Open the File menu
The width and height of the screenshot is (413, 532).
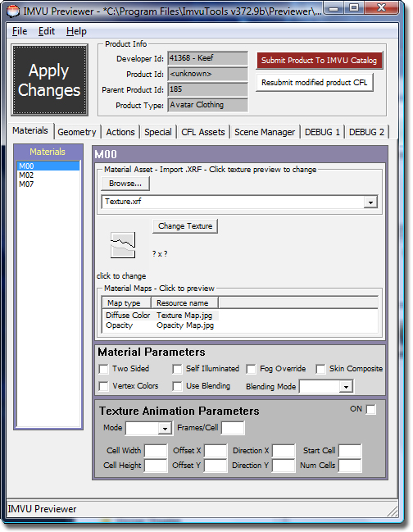pos(20,31)
